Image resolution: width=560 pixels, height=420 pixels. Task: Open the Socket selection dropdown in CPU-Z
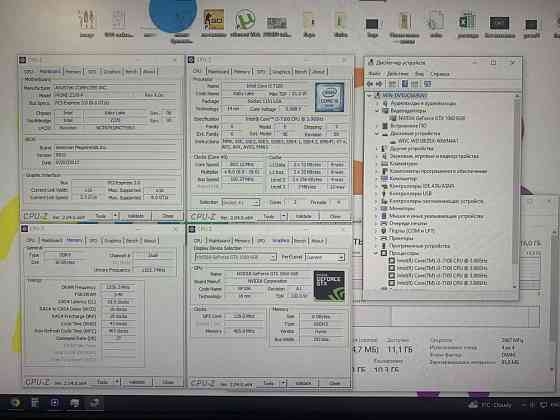point(240,203)
